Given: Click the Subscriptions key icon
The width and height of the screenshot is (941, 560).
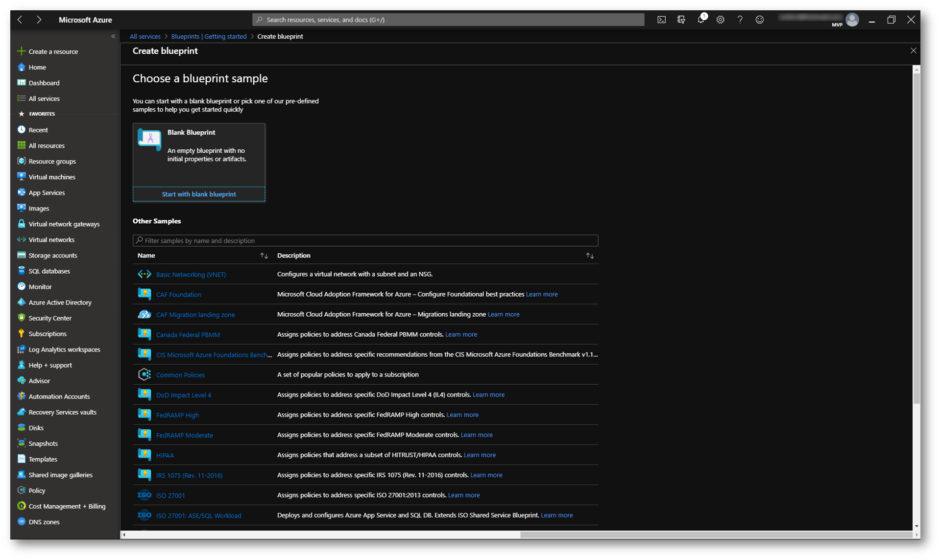Looking at the screenshot, I should 21,333.
